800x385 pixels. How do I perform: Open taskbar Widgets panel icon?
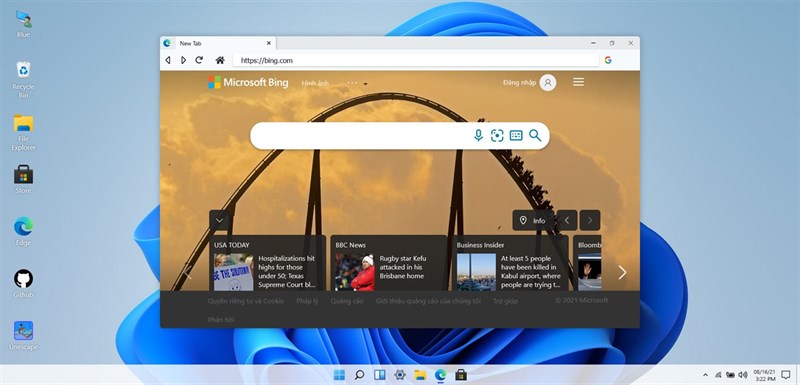click(380, 375)
